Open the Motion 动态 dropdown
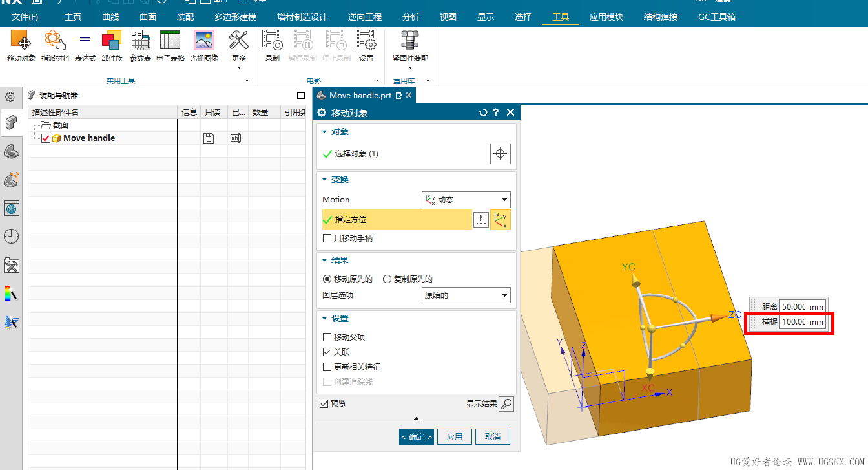 [x=466, y=200]
